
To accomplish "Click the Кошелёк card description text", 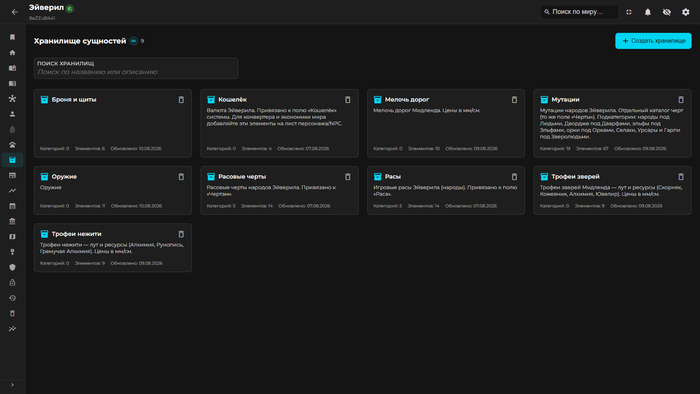I will pos(275,117).
